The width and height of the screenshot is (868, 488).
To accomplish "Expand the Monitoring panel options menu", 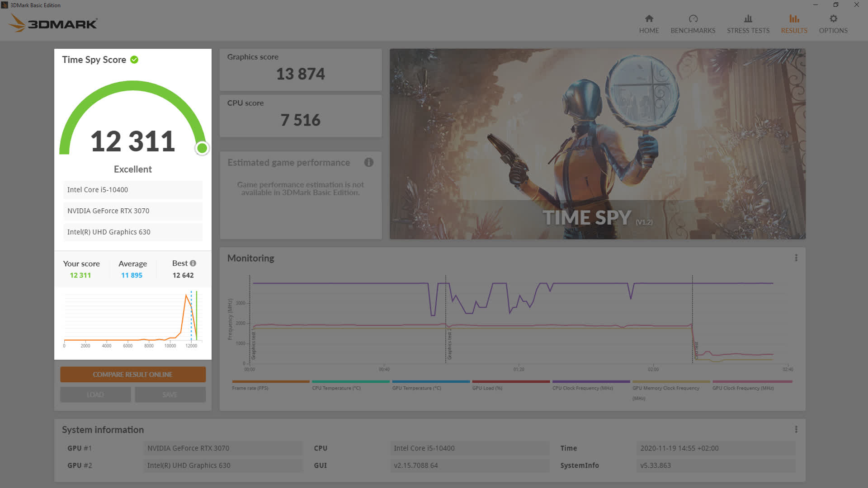I will [x=796, y=258].
